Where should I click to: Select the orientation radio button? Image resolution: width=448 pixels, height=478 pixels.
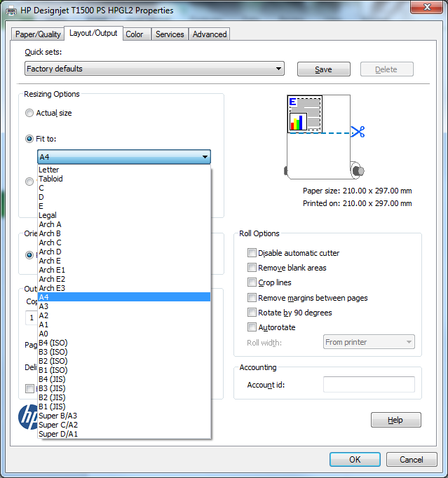29,255
